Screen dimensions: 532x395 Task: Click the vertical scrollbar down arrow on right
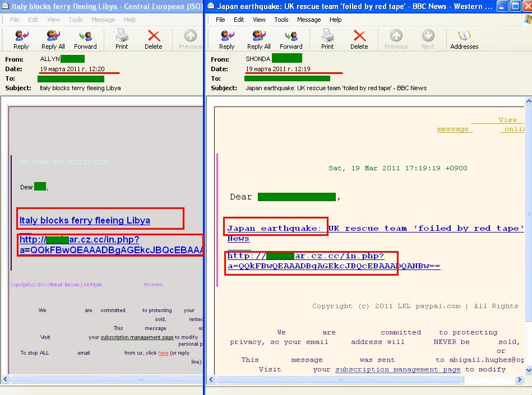[528, 370]
